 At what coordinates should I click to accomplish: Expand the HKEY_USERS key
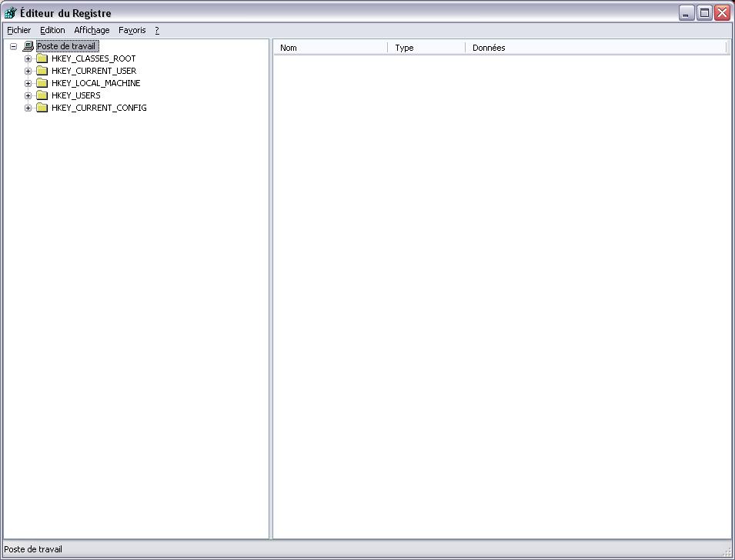[28, 95]
